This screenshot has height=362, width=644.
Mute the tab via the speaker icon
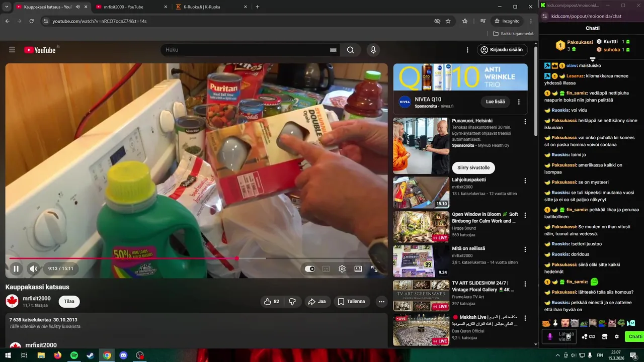pos(77,7)
